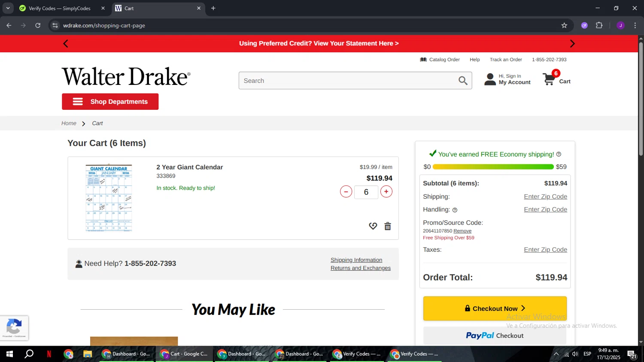Save item to wishlist heart icon
The width and height of the screenshot is (644, 362).
(373, 226)
